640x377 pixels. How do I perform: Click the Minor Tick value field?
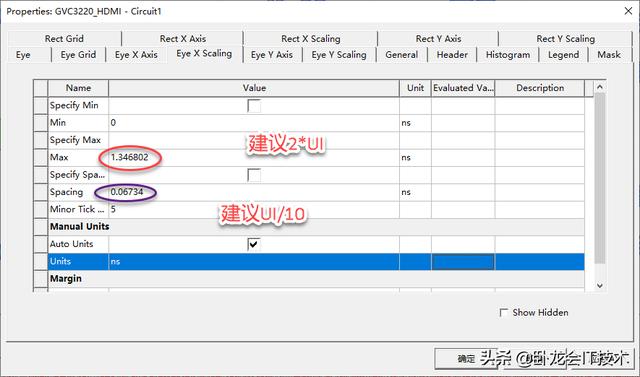(x=254, y=210)
